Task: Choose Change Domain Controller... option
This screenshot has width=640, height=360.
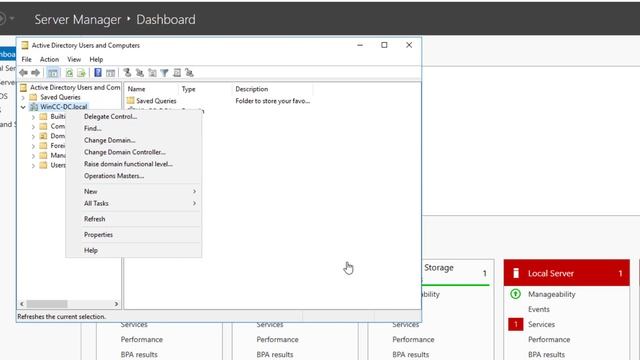Action: [133, 152]
